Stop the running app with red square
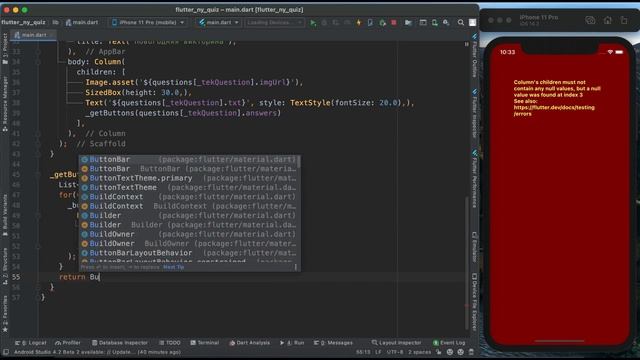The width and height of the screenshot is (640, 360). (x=393, y=23)
